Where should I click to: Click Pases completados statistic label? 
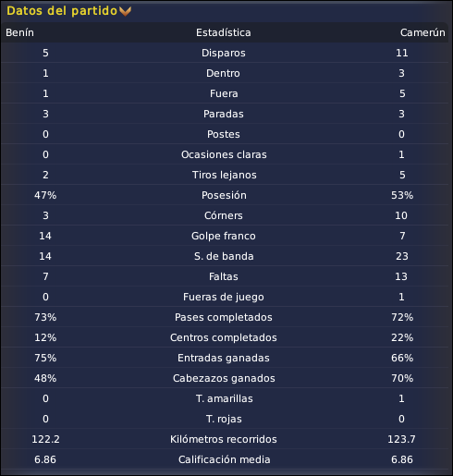pyautogui.click(x=224, y=317)
